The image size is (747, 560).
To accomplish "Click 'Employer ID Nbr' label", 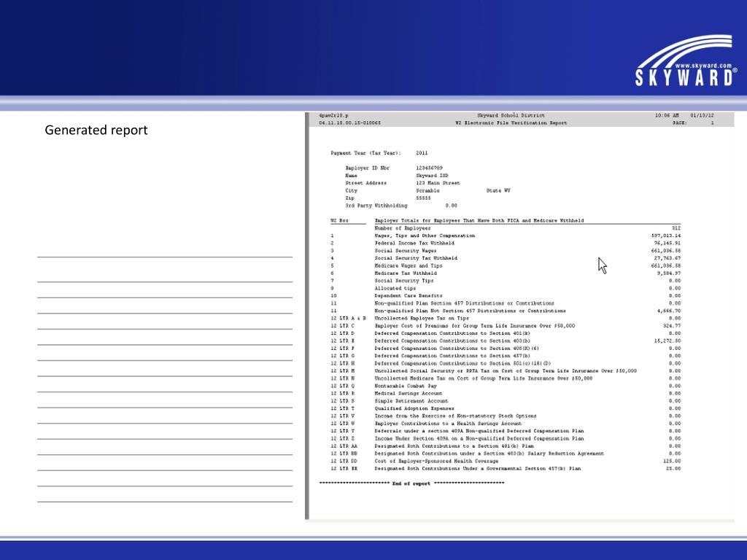I will click(x=368, y=168).
